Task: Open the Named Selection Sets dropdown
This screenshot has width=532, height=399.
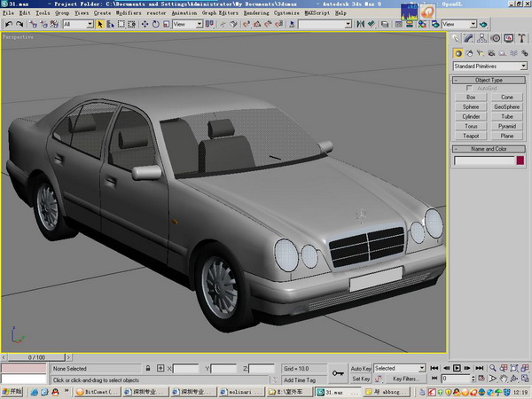Action: click(325, 24)
